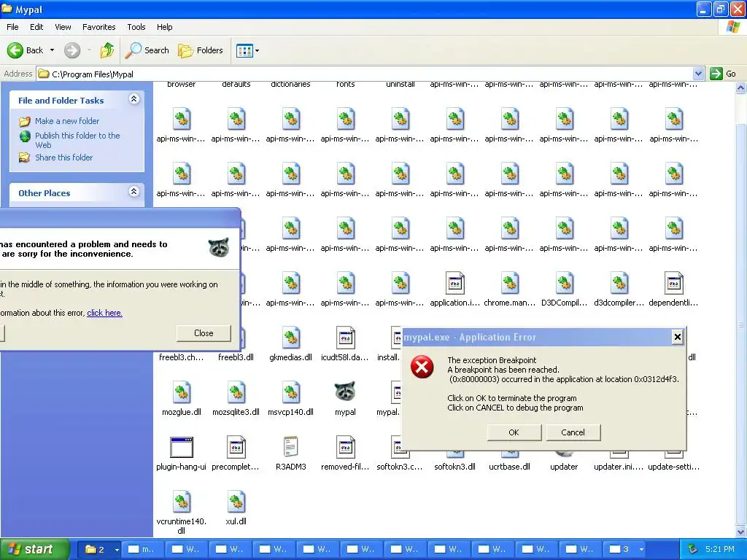This screenshot has width=747, height=560.
Task: Open the Back history dropdown arrow
Action: tap(52, 50)
